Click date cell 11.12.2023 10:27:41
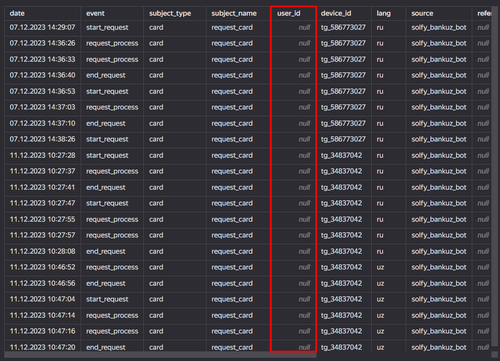Viewport: 500px width, 361px height. (x=42, y=187)
